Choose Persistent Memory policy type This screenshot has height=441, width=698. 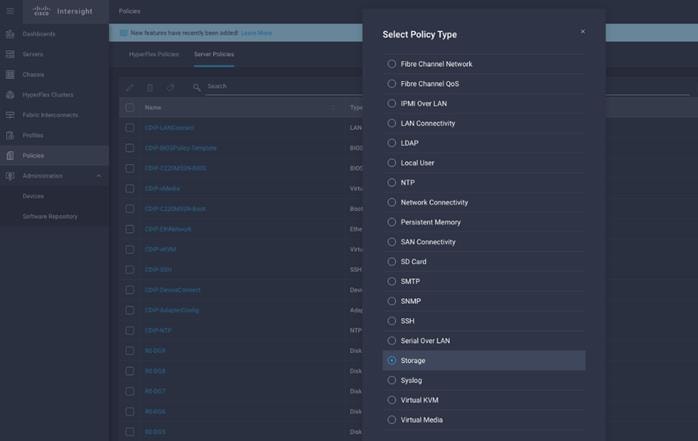click(391, 222)
